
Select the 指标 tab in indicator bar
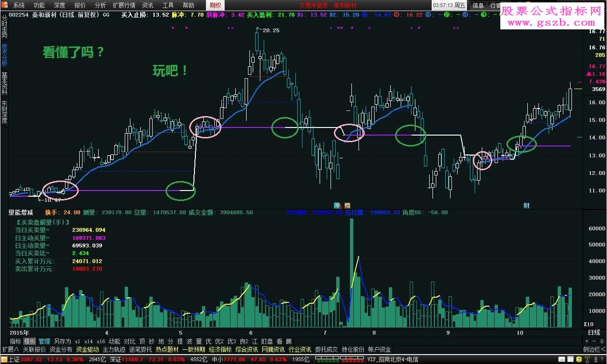[16, 341]
